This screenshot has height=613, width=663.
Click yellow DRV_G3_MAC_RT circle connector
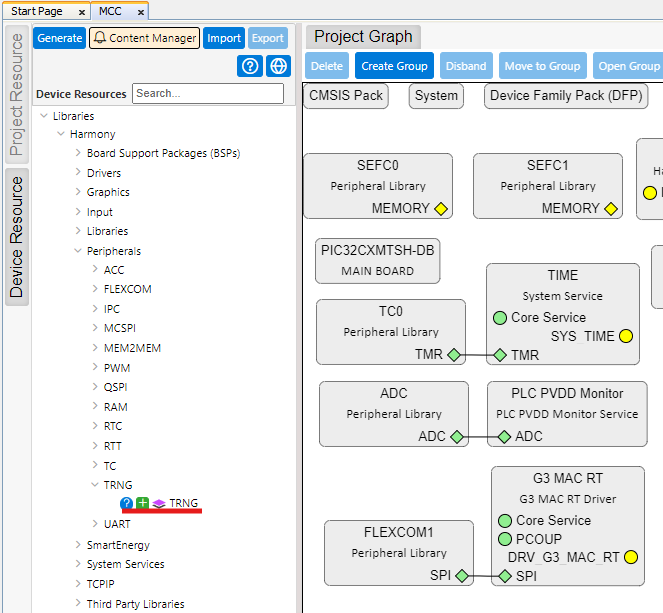631,557
